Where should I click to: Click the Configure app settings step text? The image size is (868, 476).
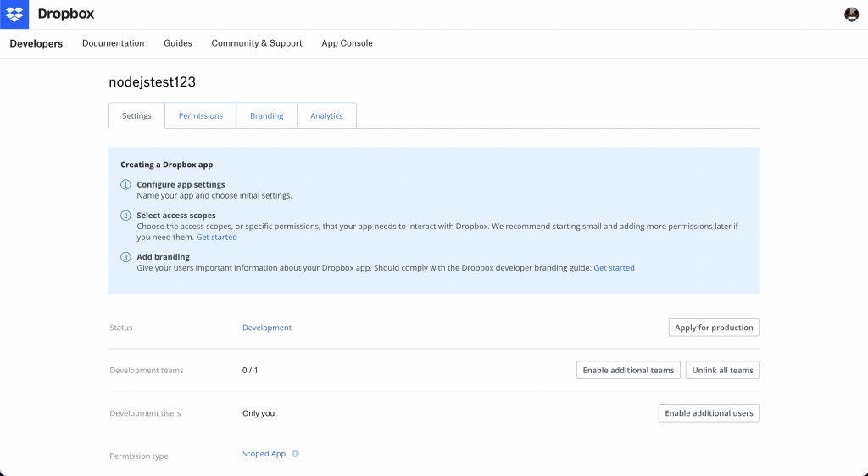pyautogui.click(x=181, y=184)
